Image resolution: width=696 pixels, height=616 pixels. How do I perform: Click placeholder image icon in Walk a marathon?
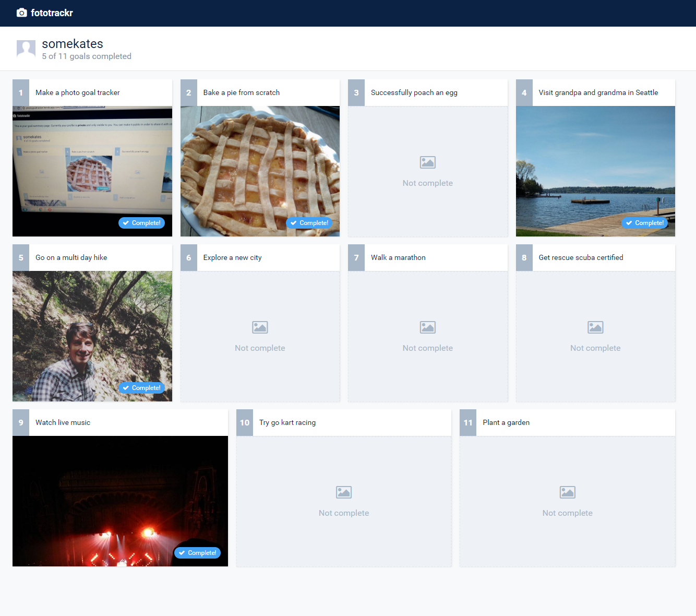(x=427, y=327)
